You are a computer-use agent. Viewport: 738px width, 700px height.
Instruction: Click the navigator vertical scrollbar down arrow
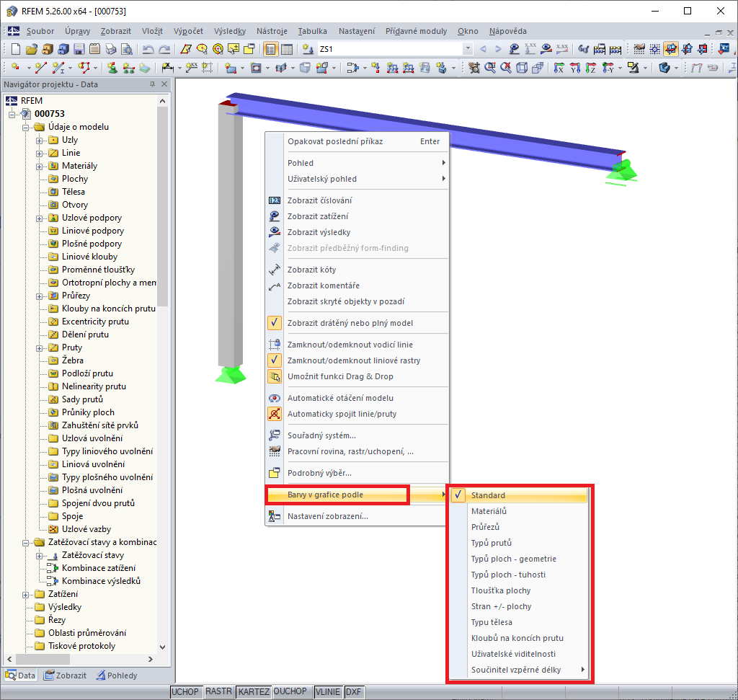tap(162, 647)
